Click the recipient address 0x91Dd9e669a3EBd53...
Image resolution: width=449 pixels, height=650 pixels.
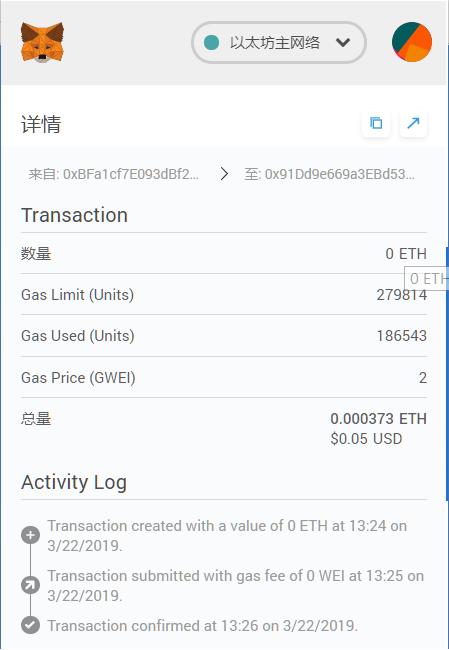click(x=340, y=174)
